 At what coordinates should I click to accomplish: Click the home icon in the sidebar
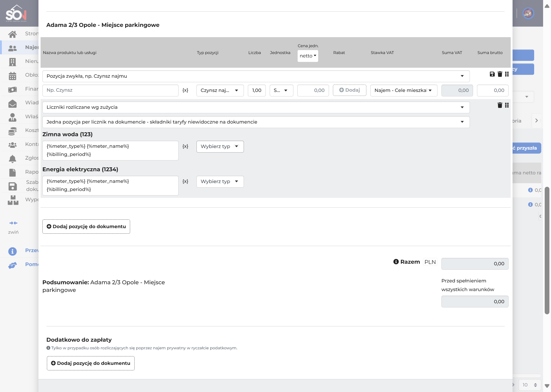[12, 34]
